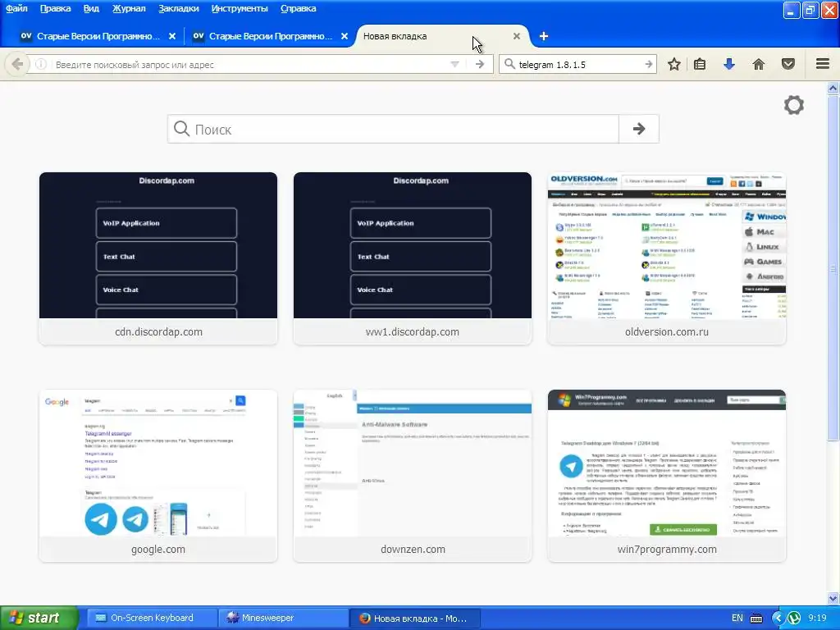Viewport: 840px width, 630px height.
Task: Click the scrollbar down arrow
Action: pos(833,598)
